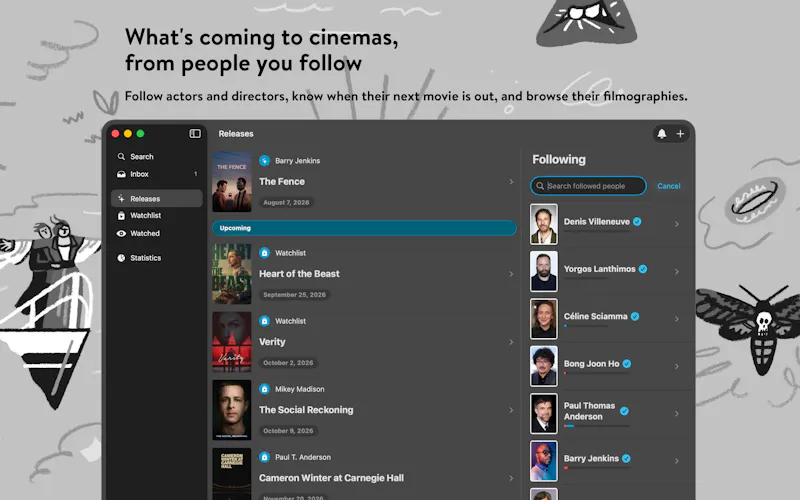This screenshot has height=500, width=800.
Task: Click Heart of the Beast title
Action: coord(299,274)
